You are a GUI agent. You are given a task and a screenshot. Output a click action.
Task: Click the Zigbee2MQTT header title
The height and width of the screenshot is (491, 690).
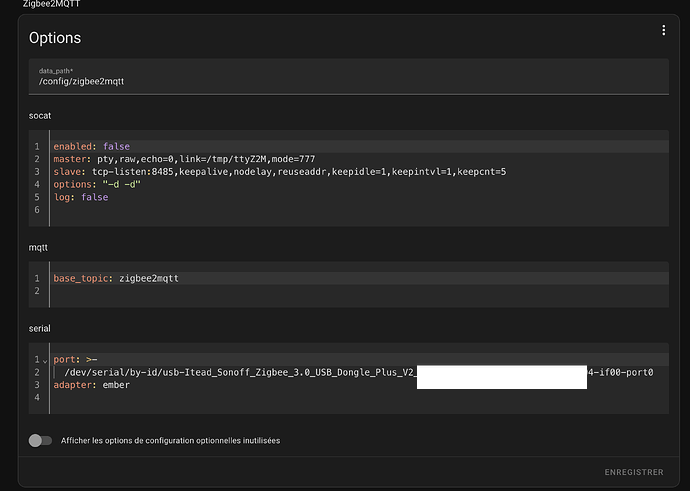click(x=52, y=4)
